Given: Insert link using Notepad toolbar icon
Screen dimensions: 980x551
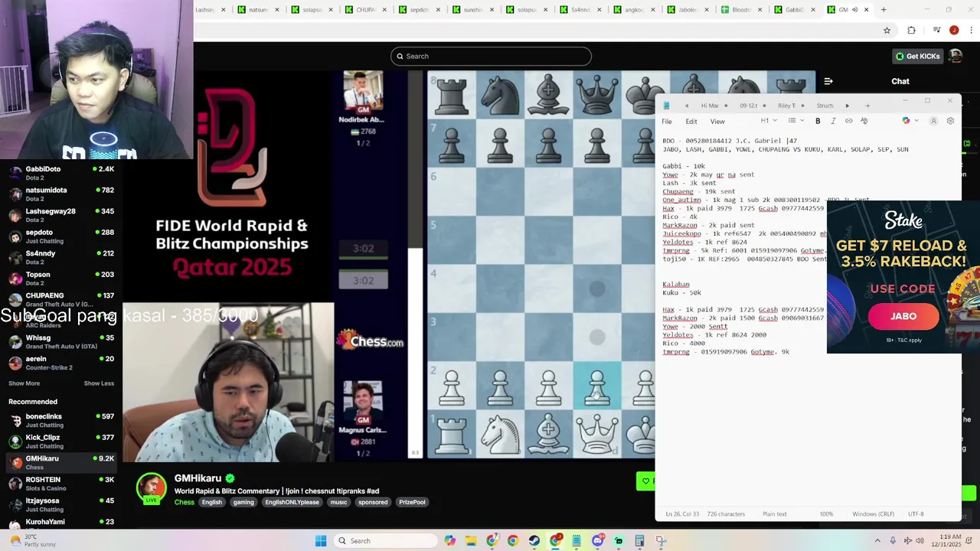Looking at the screenshot, I should pos(848,121).
